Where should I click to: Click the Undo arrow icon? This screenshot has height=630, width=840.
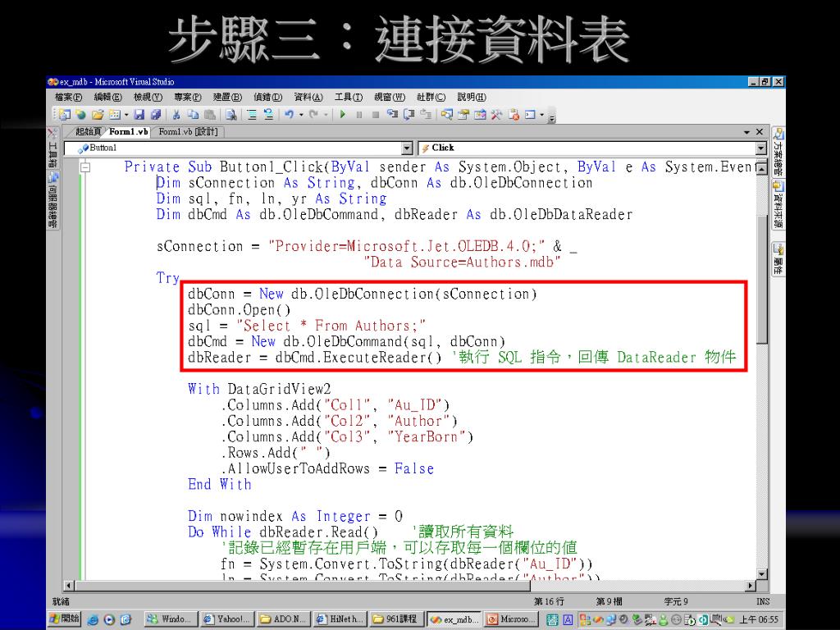coord(290,114)
